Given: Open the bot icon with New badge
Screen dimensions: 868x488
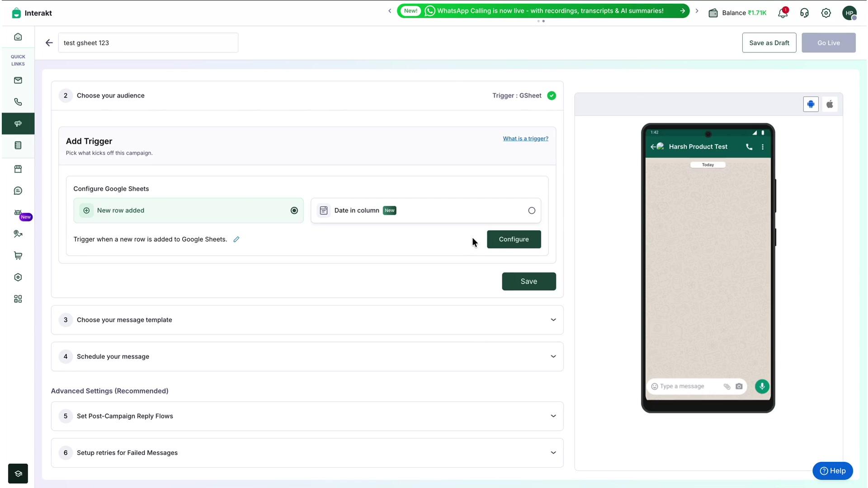Looking at the screenshot, I should (18, 212).
